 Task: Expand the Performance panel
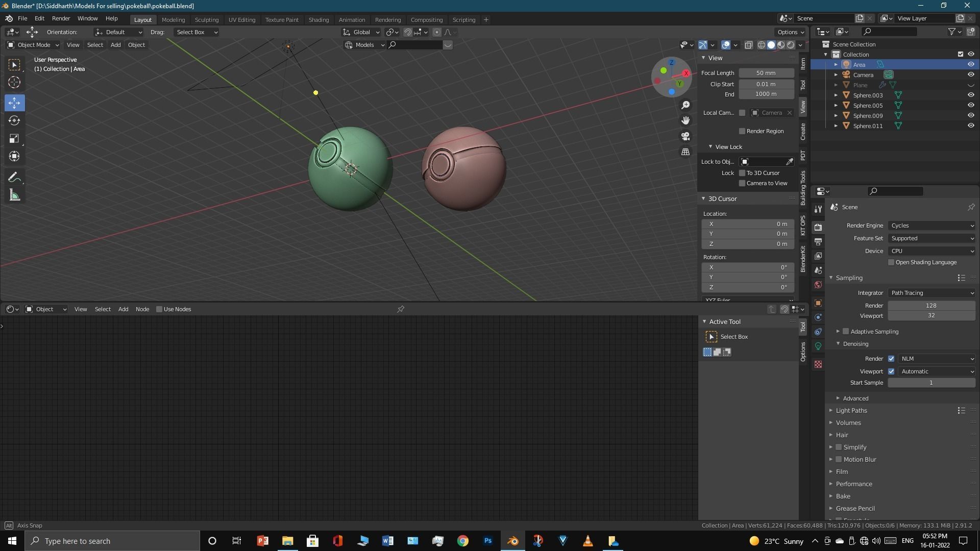coord(853,484)
